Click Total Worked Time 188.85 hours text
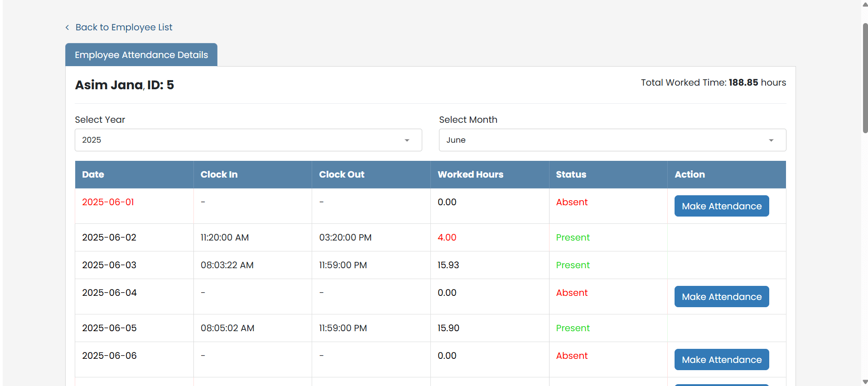This screenshot has width=868, height=386. coord(713,82)
